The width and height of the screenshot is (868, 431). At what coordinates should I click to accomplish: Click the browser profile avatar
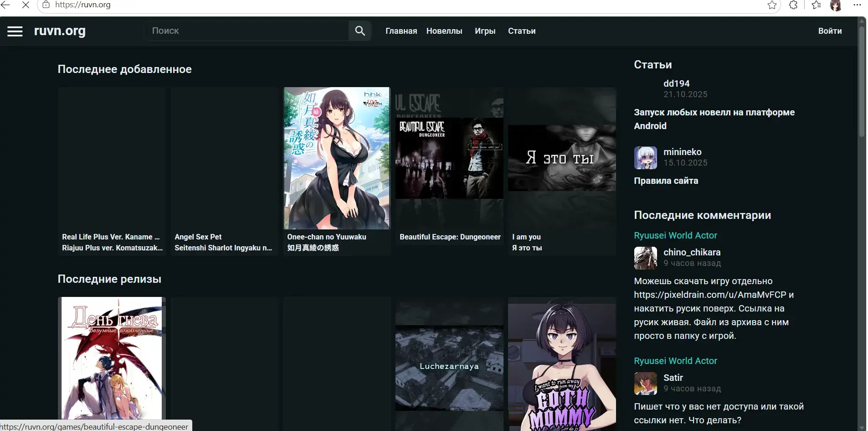[x=836, y=5]
